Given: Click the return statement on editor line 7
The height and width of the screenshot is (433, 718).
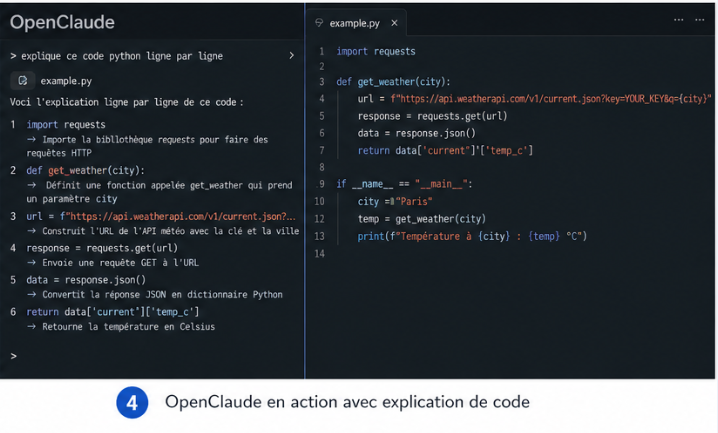Looking at the screenshot, I should (x=446, y=151).
